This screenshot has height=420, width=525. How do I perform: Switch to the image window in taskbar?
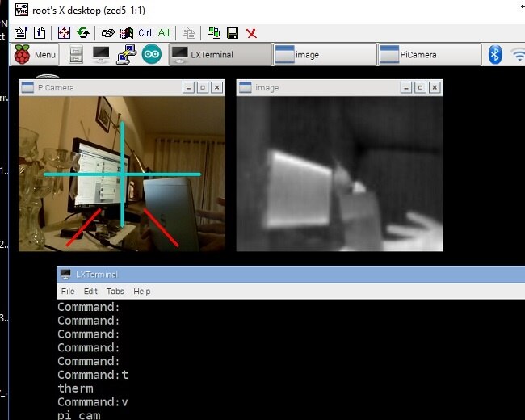(325, 54)
